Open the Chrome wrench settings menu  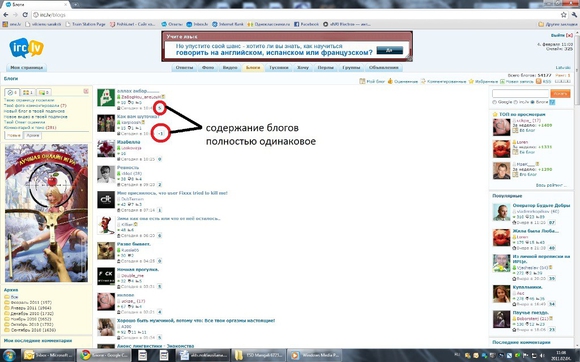pyautogui.click(x=574, y=15)
